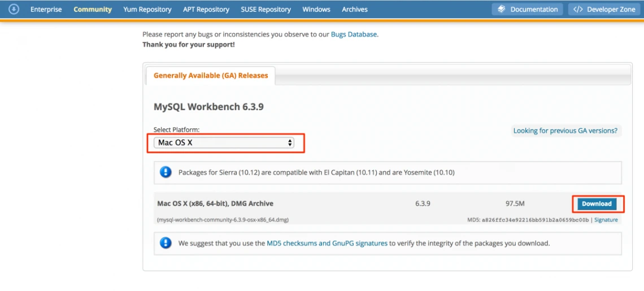Open the Developer Zone button
The image size is (644, 291).
coord(604,9)
